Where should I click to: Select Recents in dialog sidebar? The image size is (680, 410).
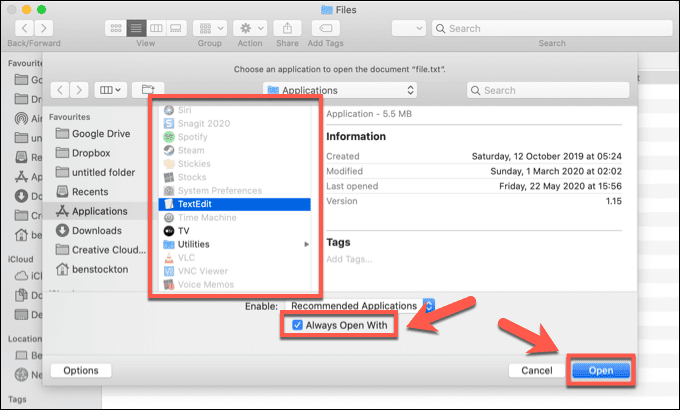click(82, 192)
